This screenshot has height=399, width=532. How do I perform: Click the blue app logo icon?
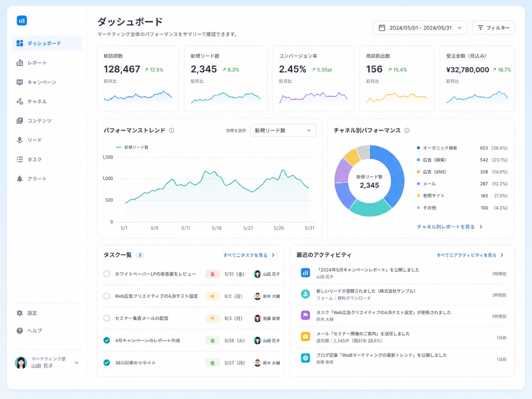point(22,20)
